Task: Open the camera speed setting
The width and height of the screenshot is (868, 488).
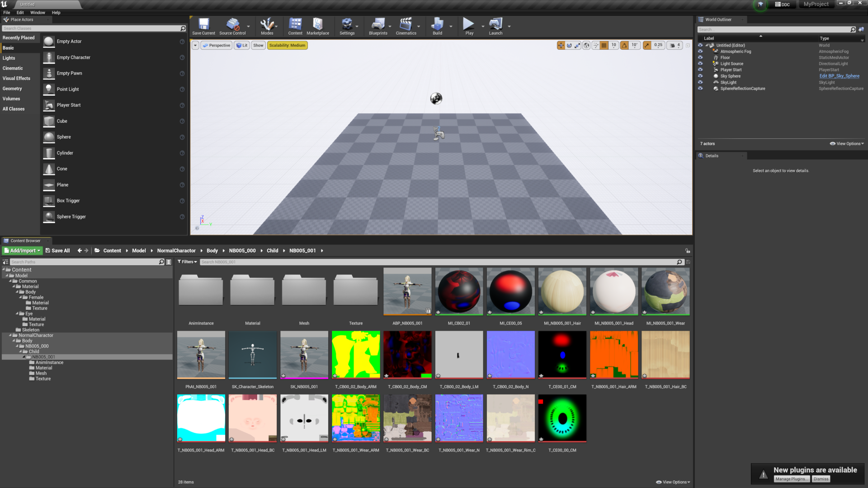Action: 675,45
